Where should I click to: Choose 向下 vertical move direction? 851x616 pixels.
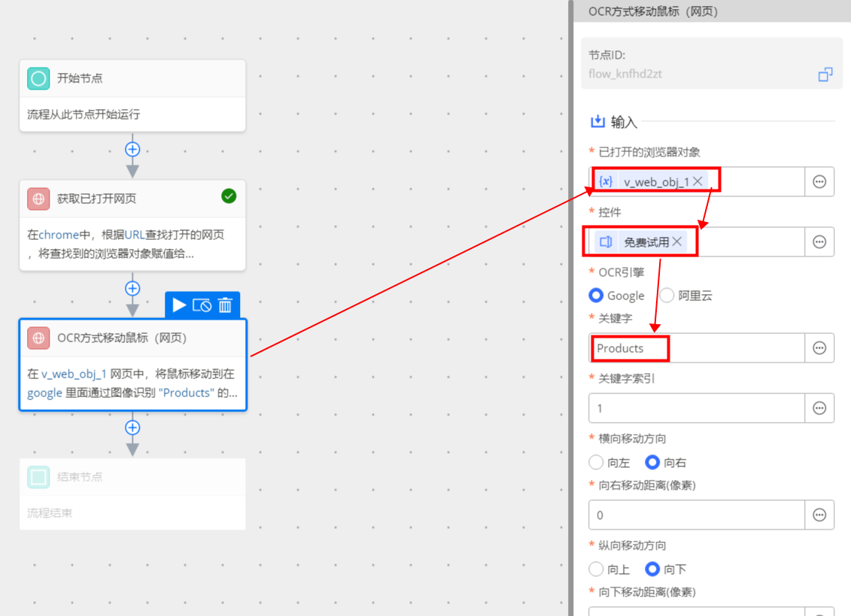(652, 569)
